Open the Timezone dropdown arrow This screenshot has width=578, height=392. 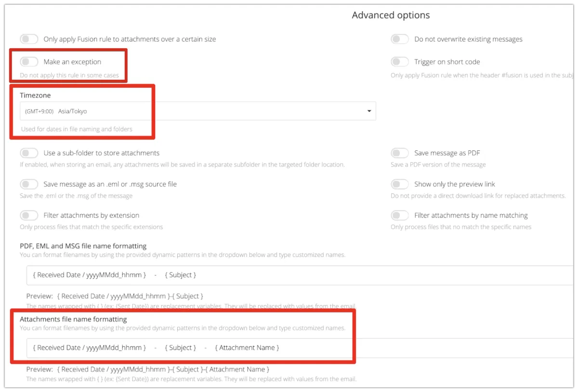point(369,111)
